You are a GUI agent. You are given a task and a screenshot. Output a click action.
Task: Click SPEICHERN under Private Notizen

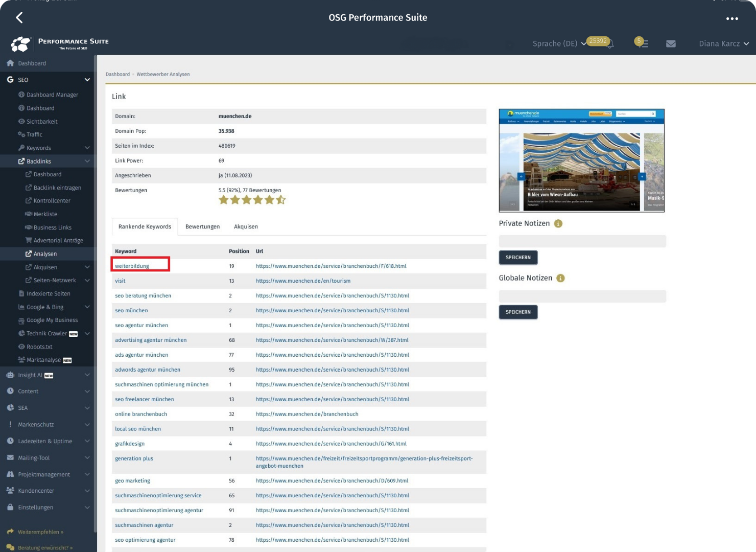click(x=518, y=258)
